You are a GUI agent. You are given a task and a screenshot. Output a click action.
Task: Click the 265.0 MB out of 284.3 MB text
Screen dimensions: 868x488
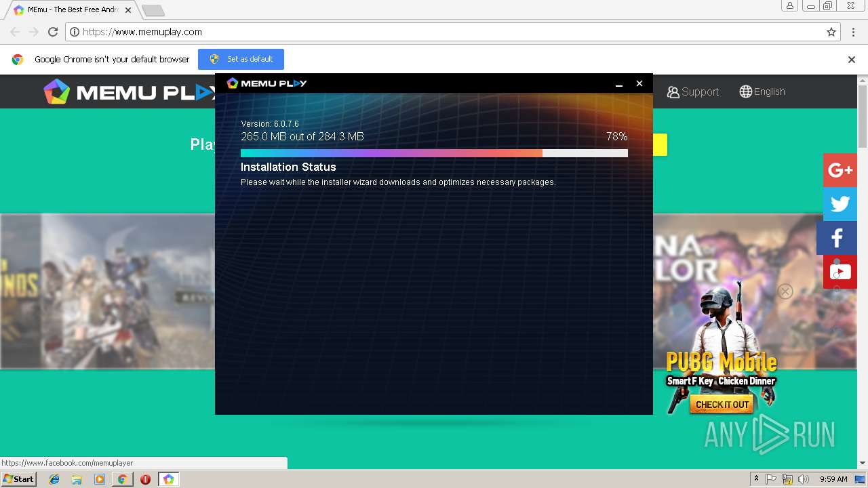pyautogui.click(x=302, y=136)
